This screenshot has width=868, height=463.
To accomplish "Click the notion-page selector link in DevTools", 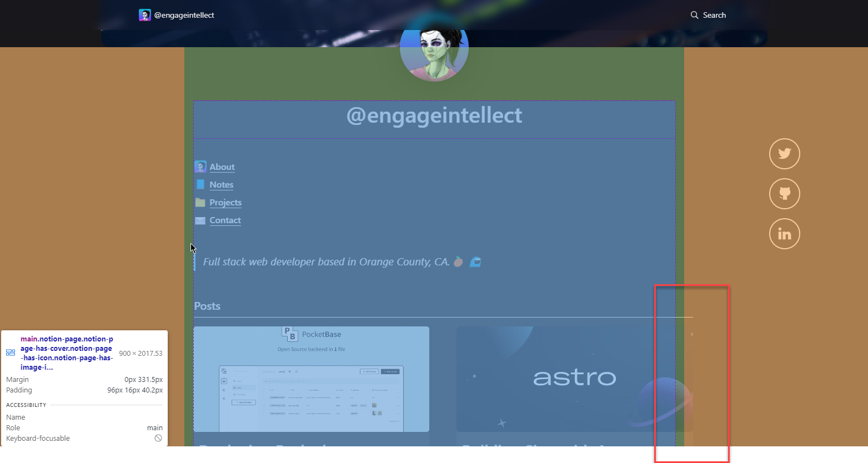I will (x=66, y=353).
